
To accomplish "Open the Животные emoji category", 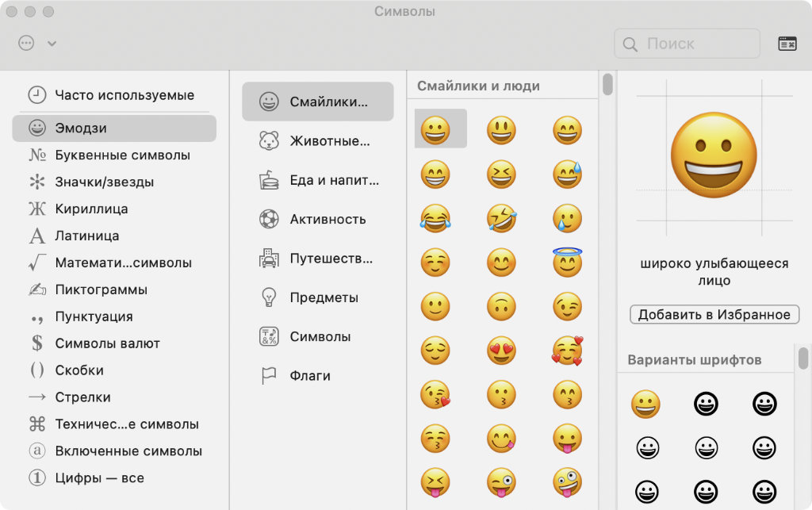I will [x=317, y=141].
